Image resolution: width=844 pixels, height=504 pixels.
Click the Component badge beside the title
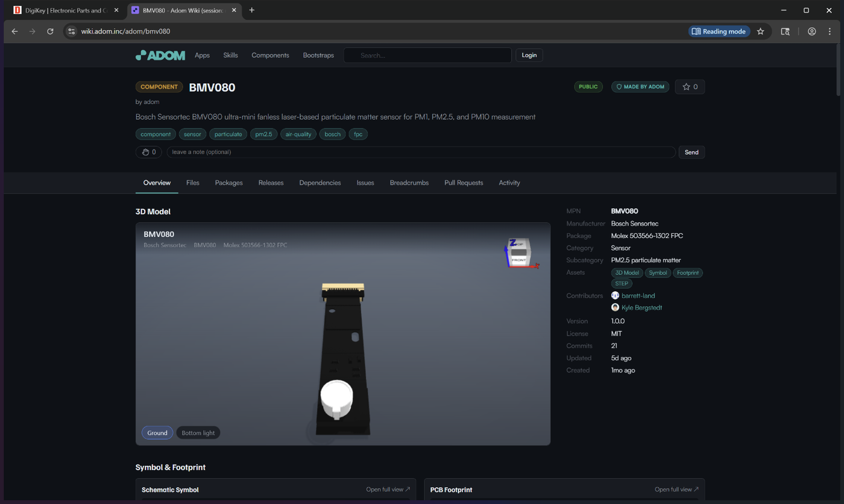159,87
